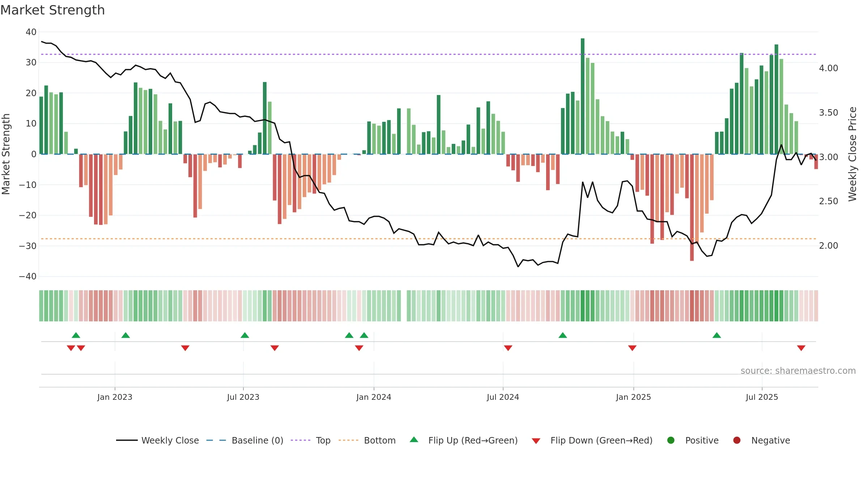
Task: Click the 3.50 price tick label
Action: pyautogui.click(x=829, y=113)
